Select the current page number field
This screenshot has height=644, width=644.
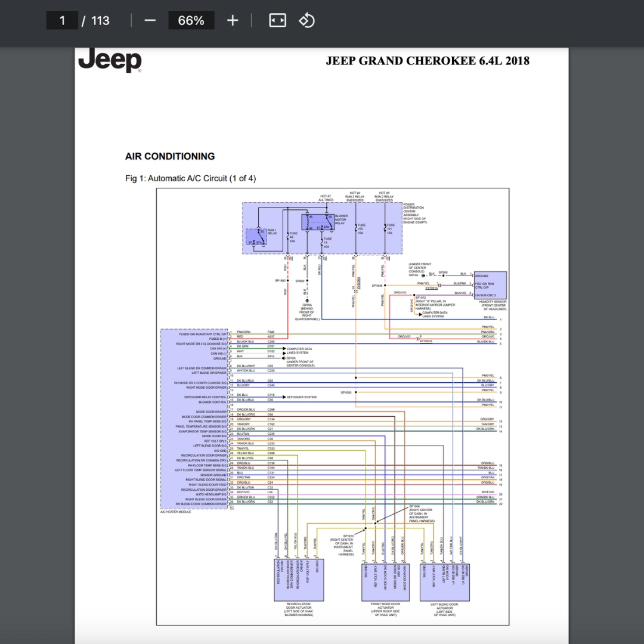pos(62,21)
